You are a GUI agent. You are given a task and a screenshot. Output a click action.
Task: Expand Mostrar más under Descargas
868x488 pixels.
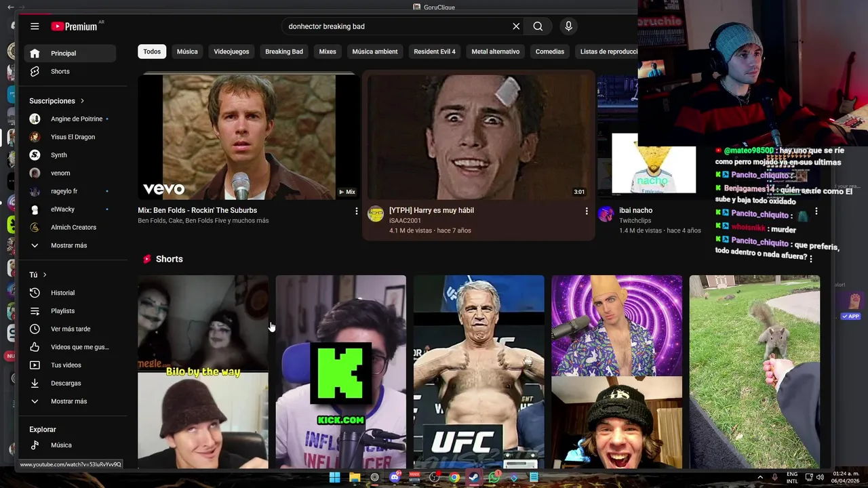point(71,401)
